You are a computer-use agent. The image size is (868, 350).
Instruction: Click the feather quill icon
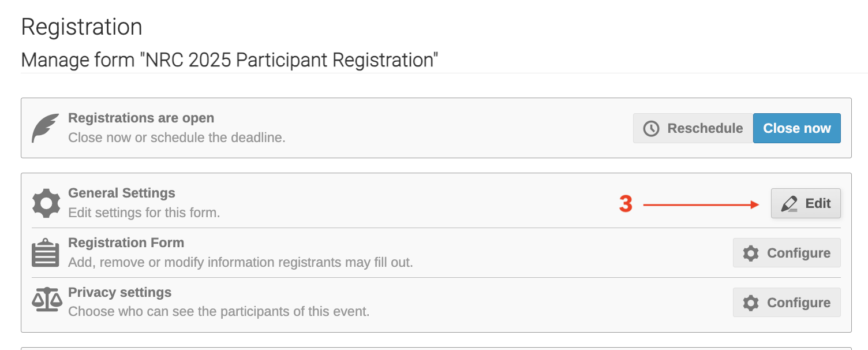point(46,128)
